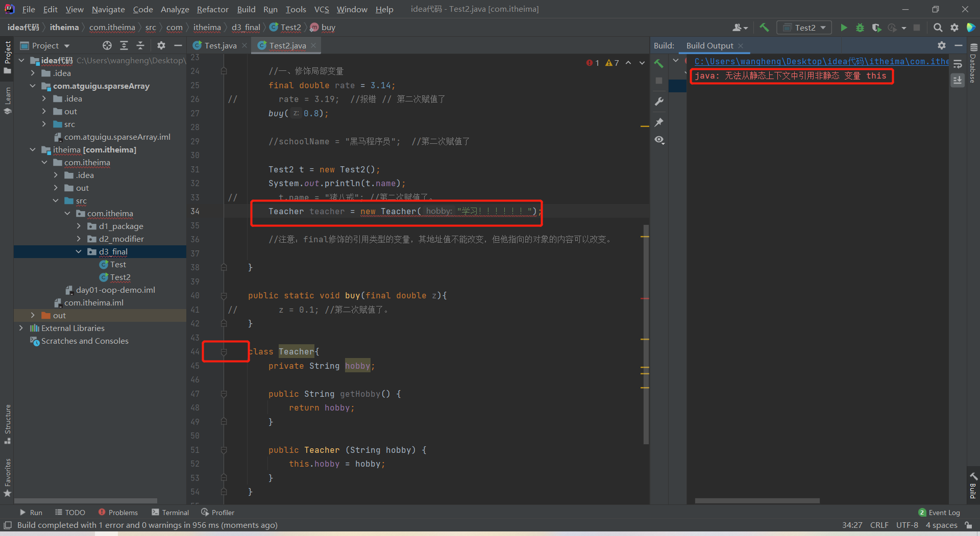The width and height of the screenshot is (980, 536).
Task: Go to next highlighted error arrow
Action: coord(642,63)
